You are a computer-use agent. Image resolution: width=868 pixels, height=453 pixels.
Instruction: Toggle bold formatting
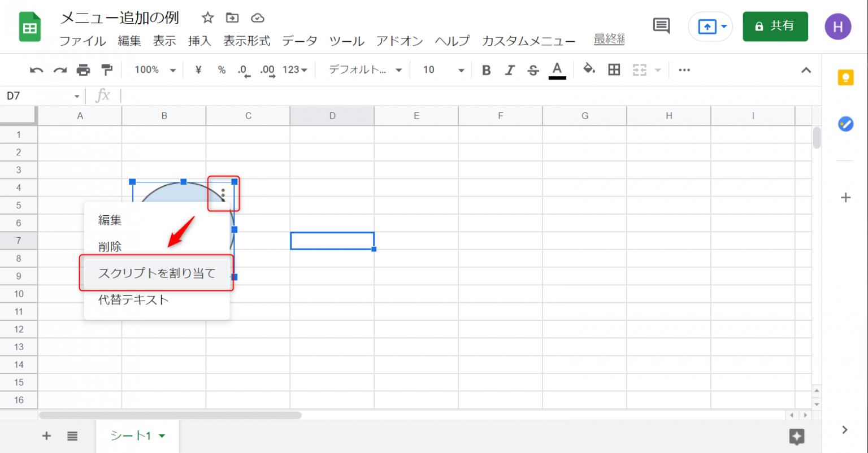486,70
